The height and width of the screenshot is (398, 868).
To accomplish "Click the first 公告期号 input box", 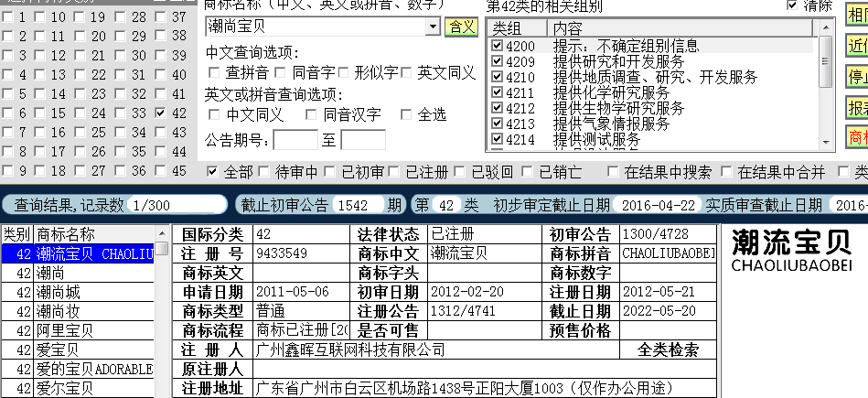I will (295, 140).
